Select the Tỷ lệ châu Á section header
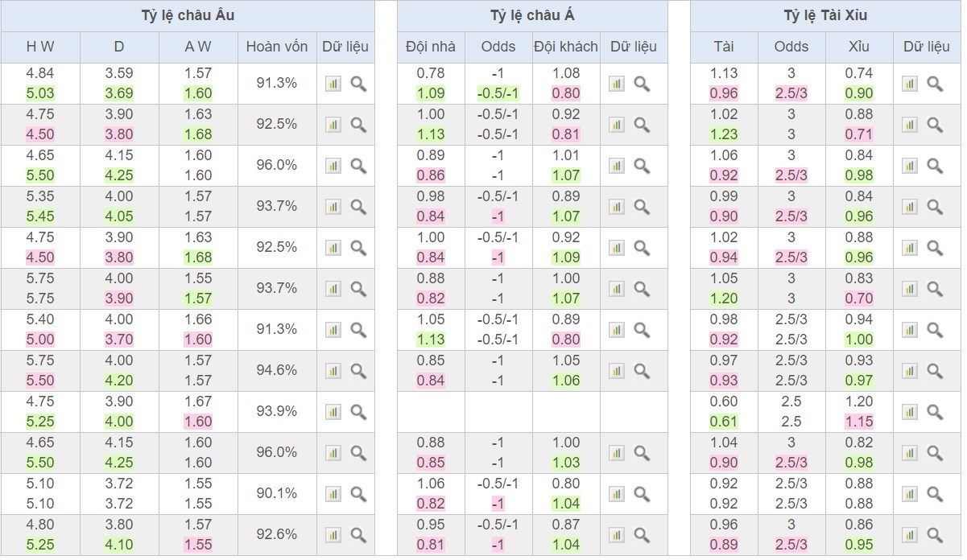 (532, 16)
